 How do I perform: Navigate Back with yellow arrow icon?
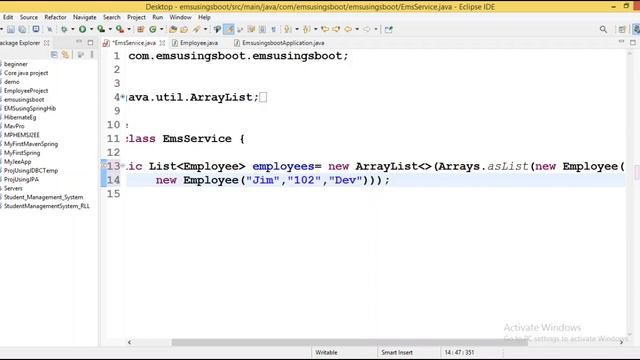(x=348, y=29)
